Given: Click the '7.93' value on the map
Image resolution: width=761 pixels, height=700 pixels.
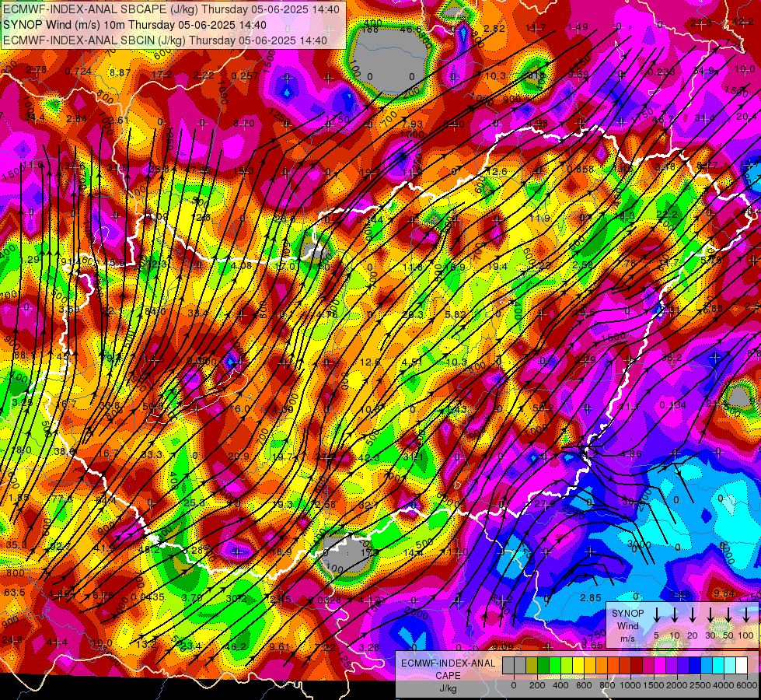Looking at the screenshot, I should [x=412, y=124].
